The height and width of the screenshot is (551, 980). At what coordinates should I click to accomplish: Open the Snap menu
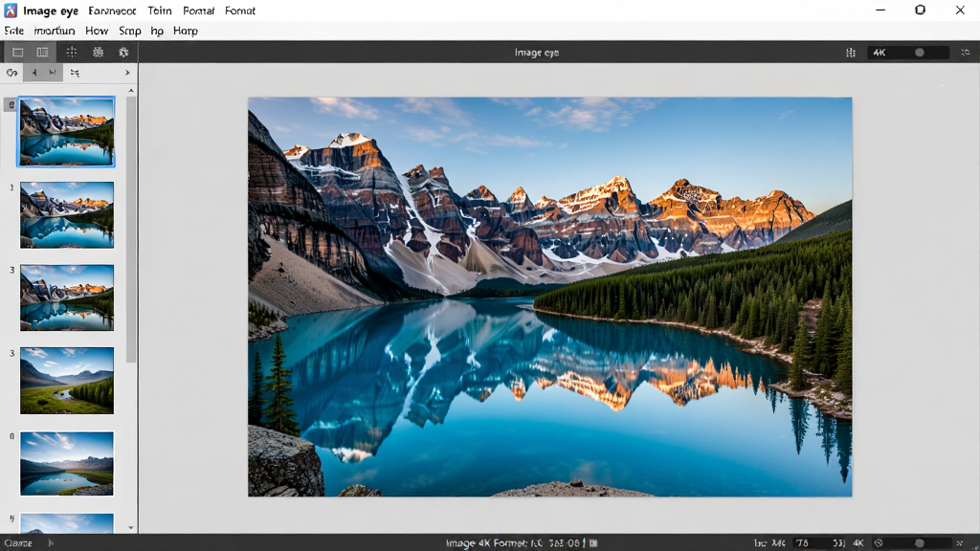click(x=129, y=31)
